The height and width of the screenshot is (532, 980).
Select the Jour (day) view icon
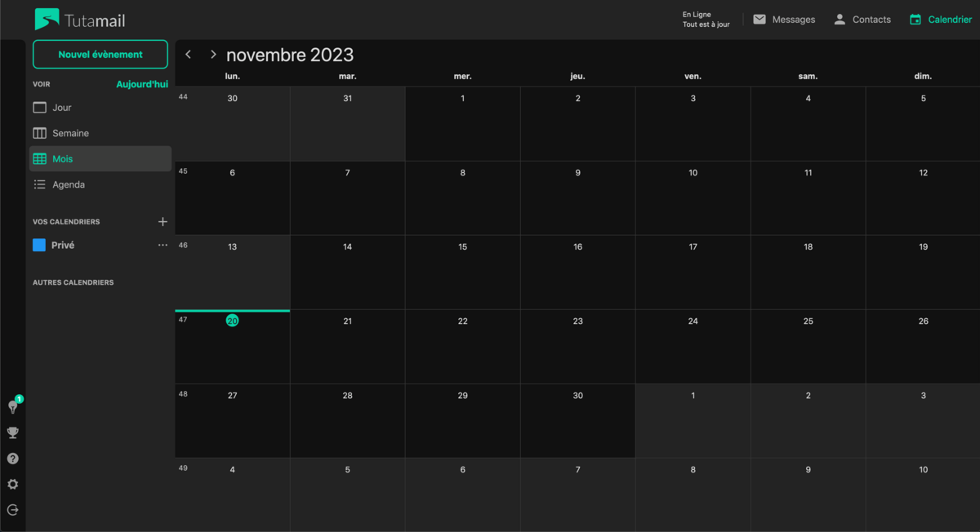(x=38, y=107)
